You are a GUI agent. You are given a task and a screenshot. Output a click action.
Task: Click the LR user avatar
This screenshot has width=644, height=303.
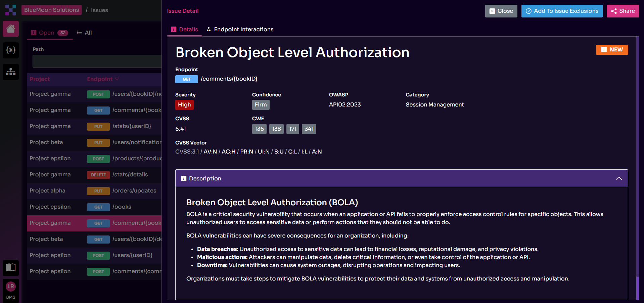[11, 287]
